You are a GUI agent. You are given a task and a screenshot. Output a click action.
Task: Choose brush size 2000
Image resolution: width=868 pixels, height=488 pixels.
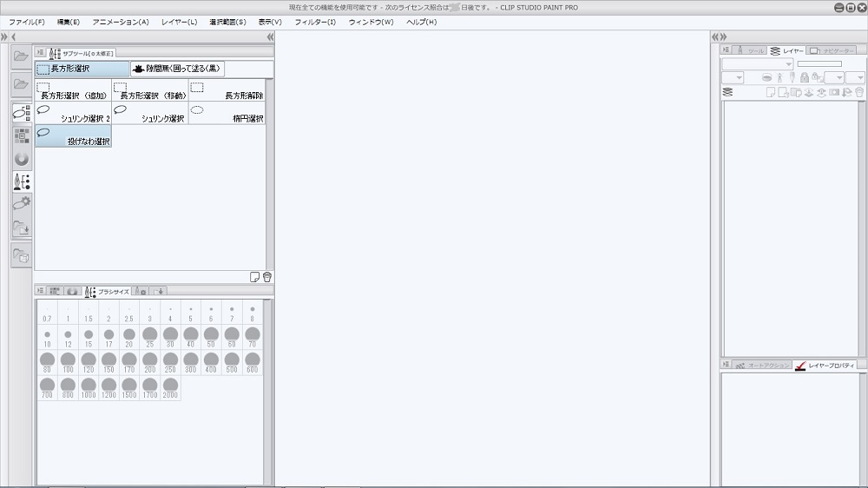click(170, 388)
